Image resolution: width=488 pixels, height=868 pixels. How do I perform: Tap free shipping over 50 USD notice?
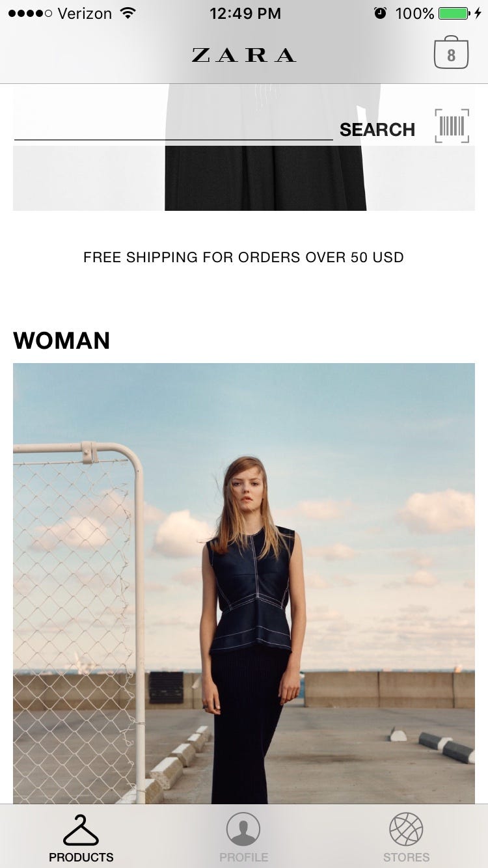(243, 257)
